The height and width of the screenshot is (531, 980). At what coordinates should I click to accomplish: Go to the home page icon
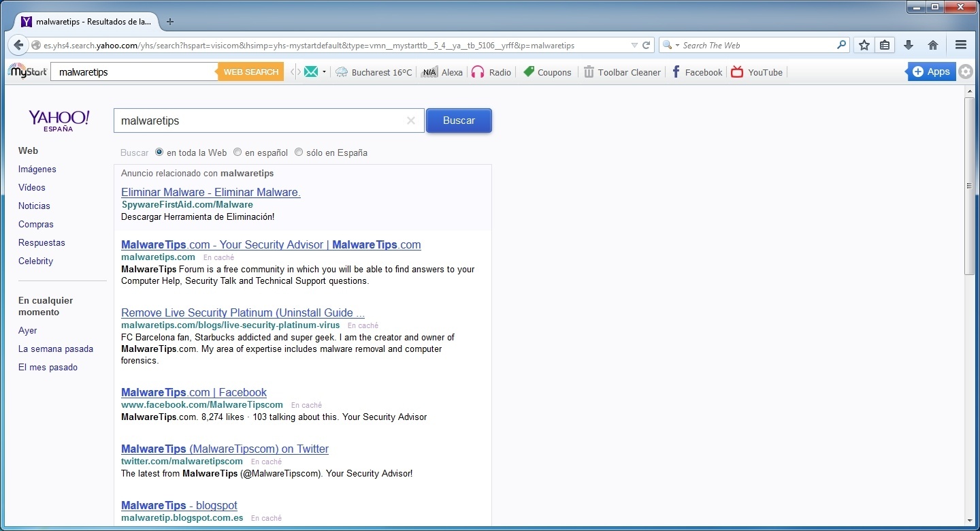pyautogui.click(x=933, y=46)
